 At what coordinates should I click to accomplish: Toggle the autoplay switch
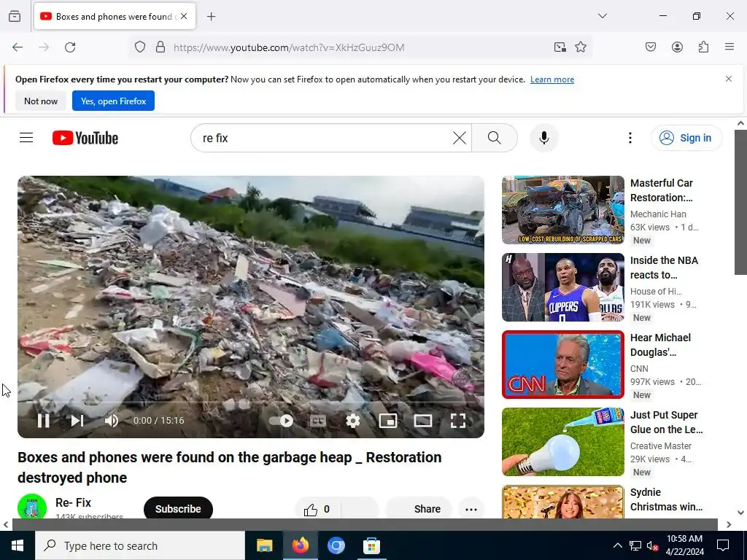coord(281,421)
